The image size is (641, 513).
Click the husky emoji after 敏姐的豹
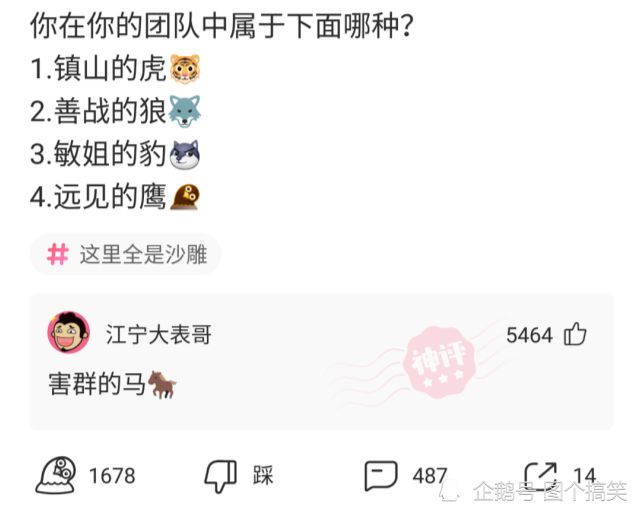(185, 155)
